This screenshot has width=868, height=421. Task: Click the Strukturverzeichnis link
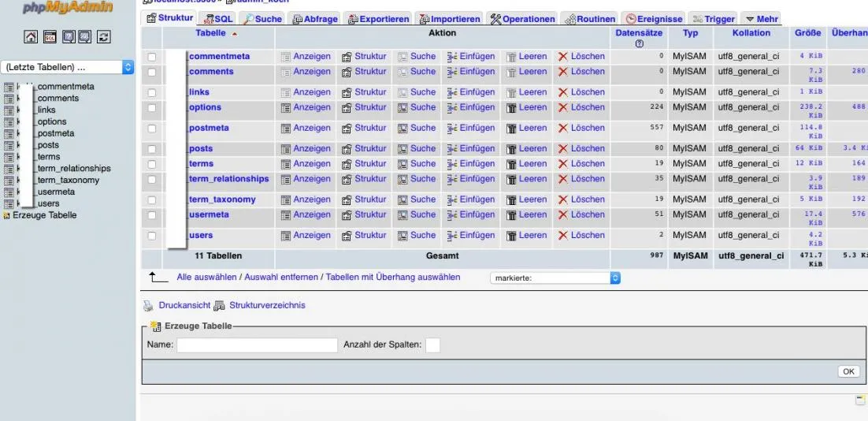click(x=267, y=305)
